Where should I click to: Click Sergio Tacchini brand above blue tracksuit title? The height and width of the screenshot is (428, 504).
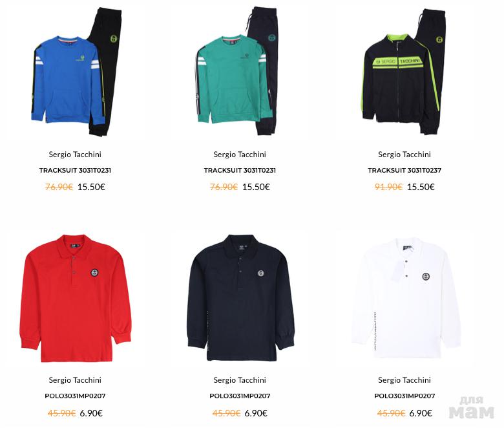pos(75,155)
